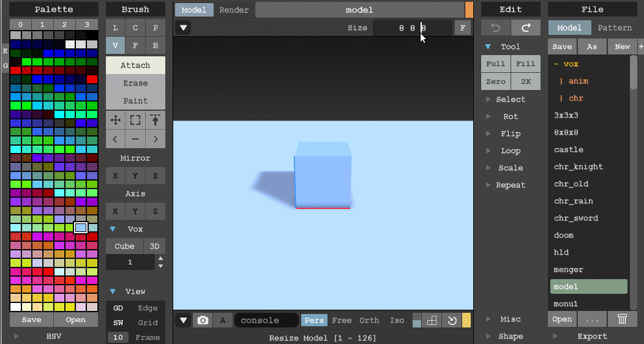Open the castle file
Image resolution: width=644 pixels, height=344 pixels.
click(569, 150)
